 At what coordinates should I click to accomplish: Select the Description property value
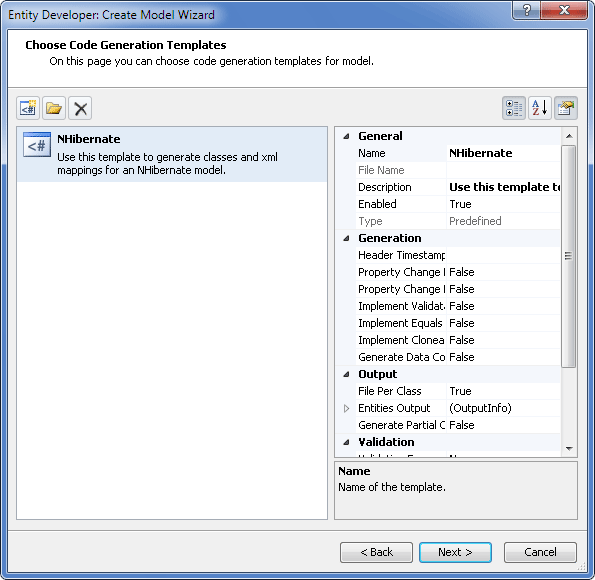pos(504,187)
